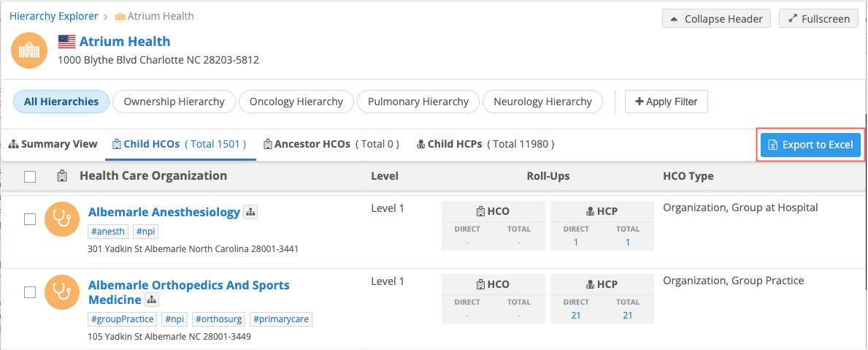The image size is (868, 350).
Task: Switch to the Ancestor HCOs tab
Action: pyautogui.click(x=331, y=144)
